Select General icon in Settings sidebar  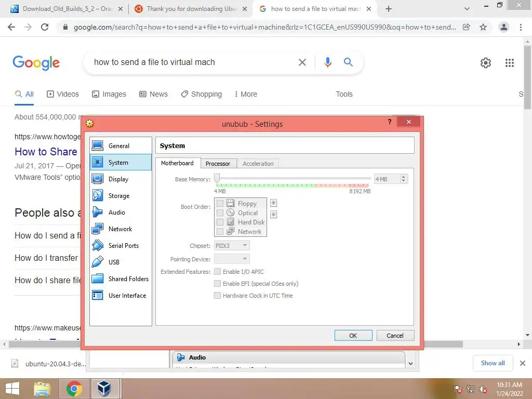click(97, 145)
